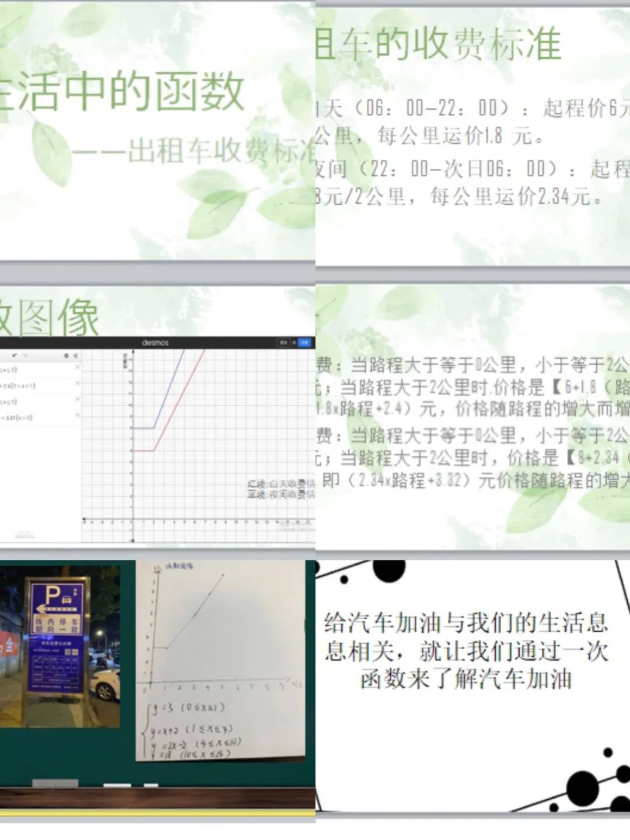Open the slide describing 当路程大于2公里时 pricing
Image resolution: width=630 pixels, height=840 pixels.
point(473,416)
